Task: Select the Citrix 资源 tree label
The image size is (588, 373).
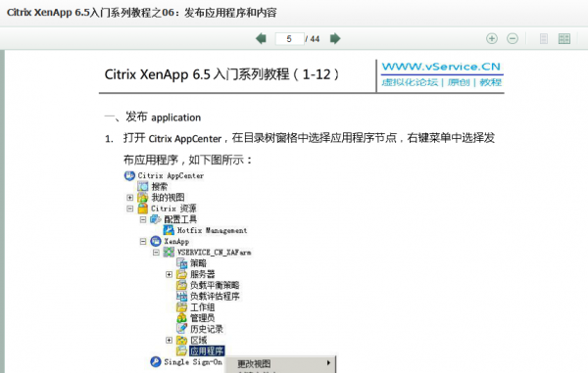Action: click(x=173, y=209)
